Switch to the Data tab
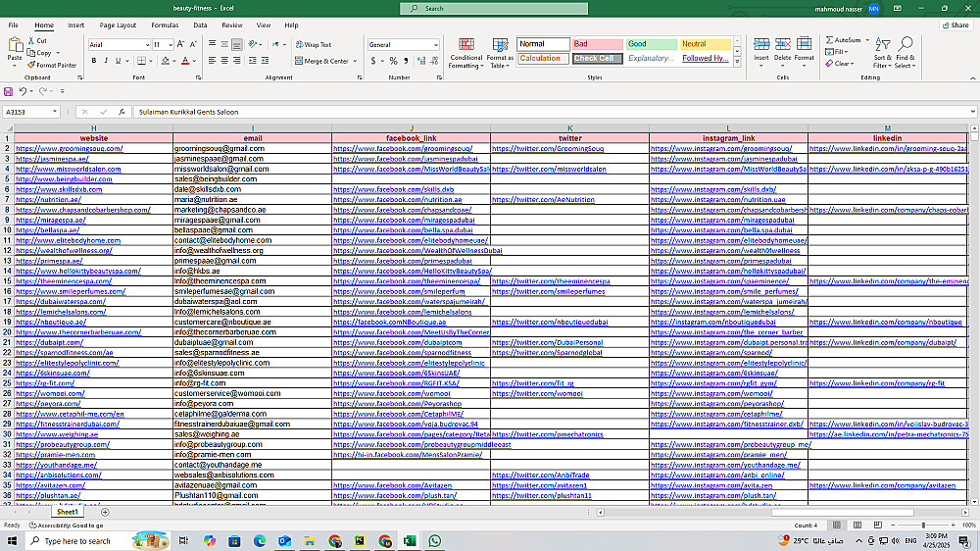Screen dimensions: 980x551 tap(200, 25)
